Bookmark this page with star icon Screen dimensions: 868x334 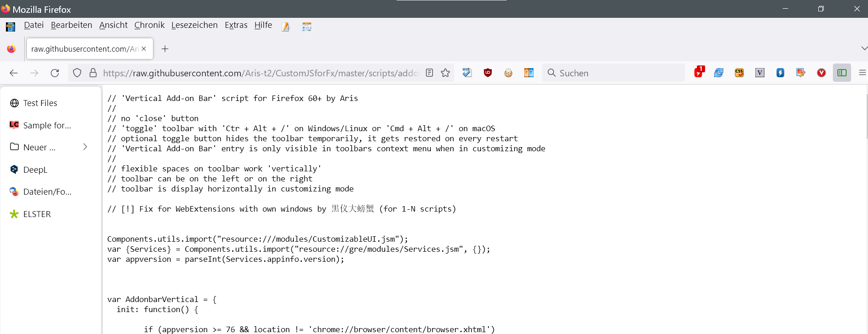coord(445,73)
